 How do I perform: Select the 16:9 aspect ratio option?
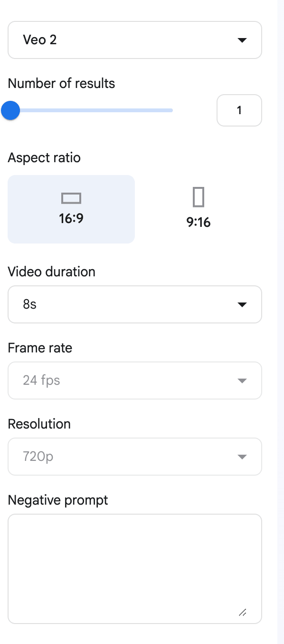tap(71, 209)
